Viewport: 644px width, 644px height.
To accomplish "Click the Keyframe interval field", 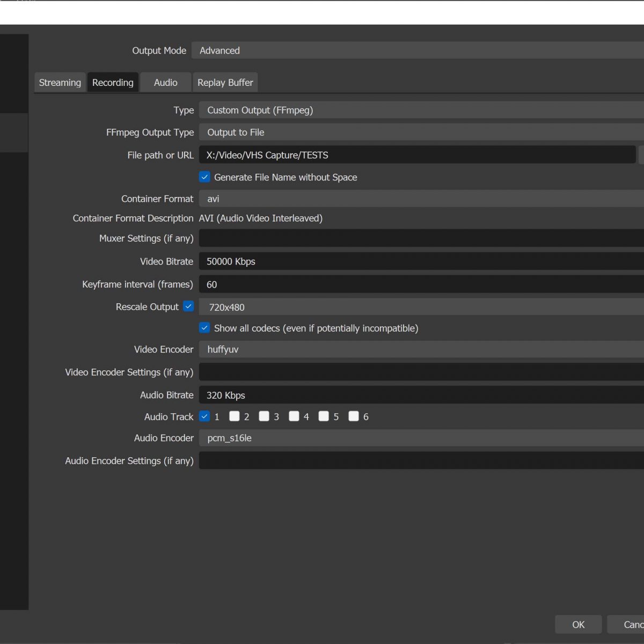I will point(421,284).
